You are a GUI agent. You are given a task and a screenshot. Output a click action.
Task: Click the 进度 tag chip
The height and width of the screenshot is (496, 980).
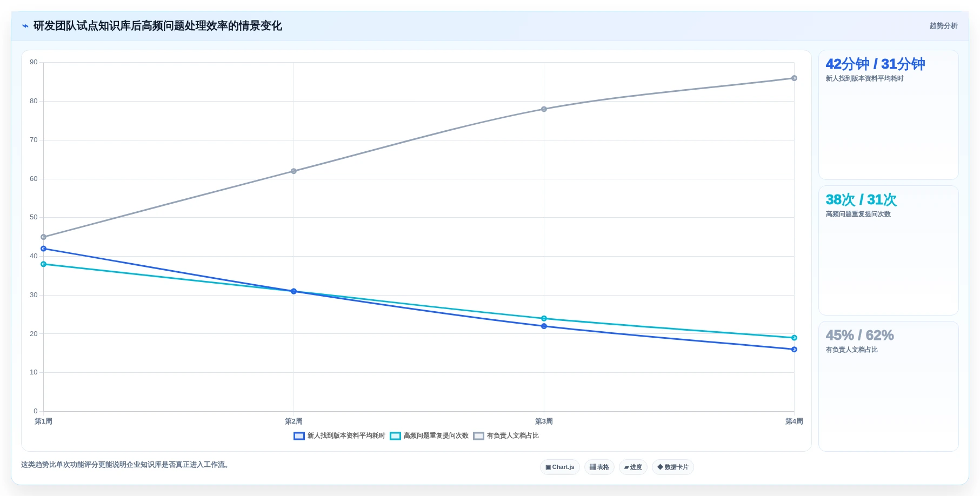click(x=633, y=467)
